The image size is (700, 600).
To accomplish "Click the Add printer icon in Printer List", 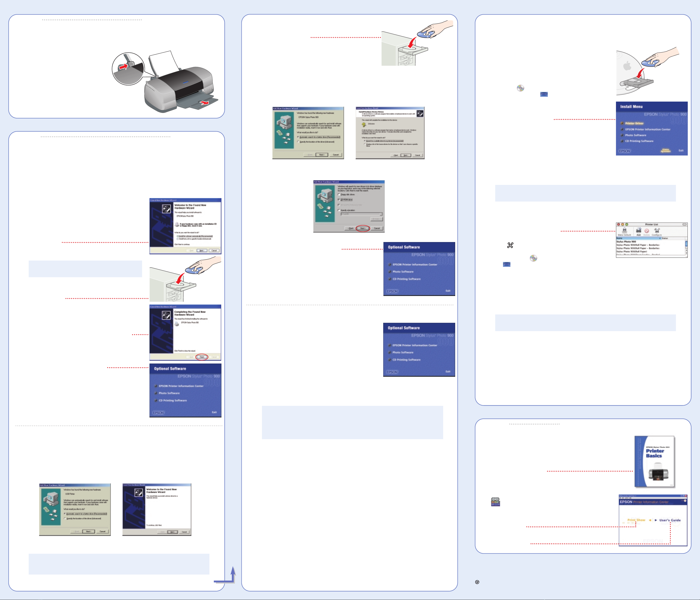I will pyautogui.click(x=638, y=232).
